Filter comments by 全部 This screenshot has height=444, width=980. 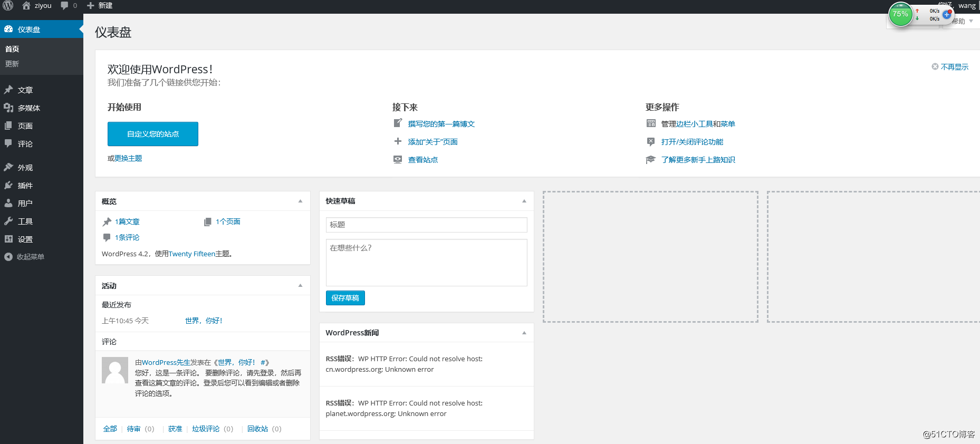110,429
